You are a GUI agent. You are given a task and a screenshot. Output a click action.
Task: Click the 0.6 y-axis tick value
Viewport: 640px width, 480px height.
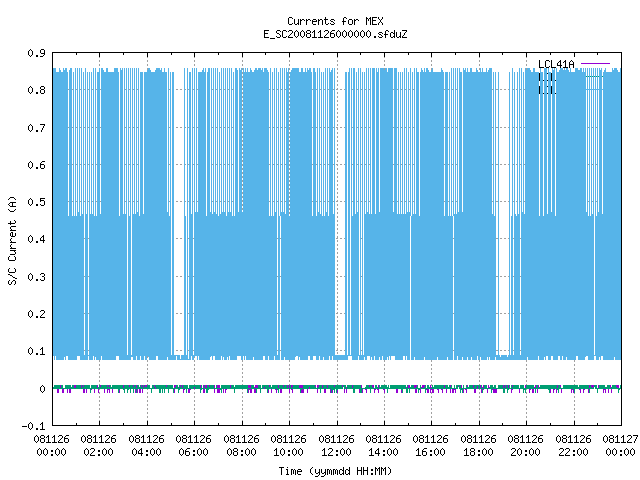click(36, 165)
